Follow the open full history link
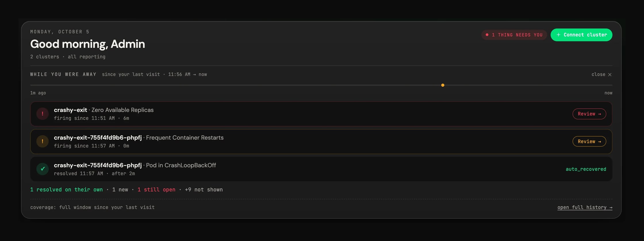This screenshot has width=644, height=241. (585, 207)
